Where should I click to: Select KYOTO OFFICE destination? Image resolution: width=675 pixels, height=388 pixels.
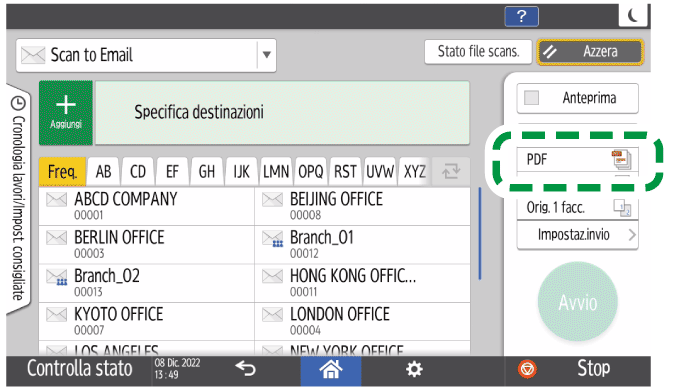(x=147, y=321)
